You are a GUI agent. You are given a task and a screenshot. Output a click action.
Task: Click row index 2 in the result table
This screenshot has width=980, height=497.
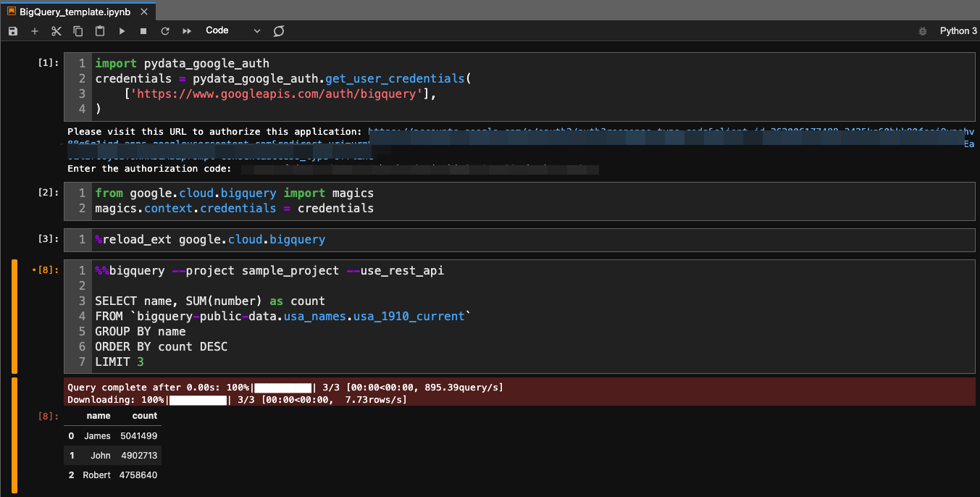(71, 475)
